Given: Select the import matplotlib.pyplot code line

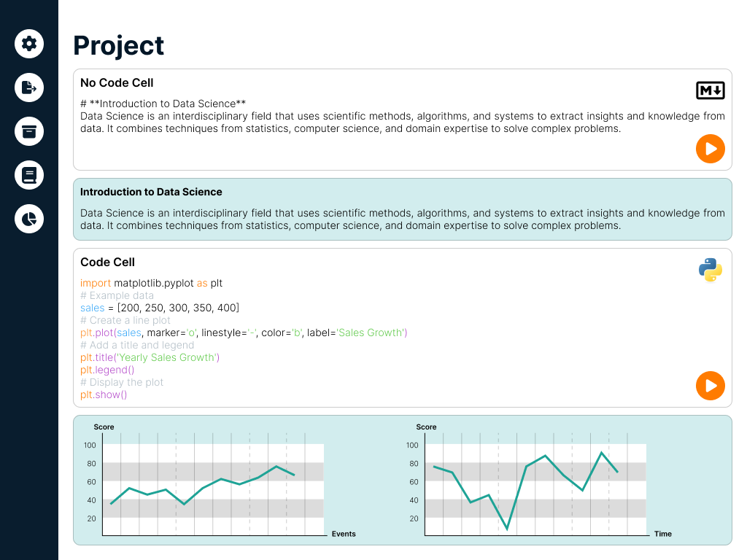Looking at the screenshot, I should coord(151,283).
